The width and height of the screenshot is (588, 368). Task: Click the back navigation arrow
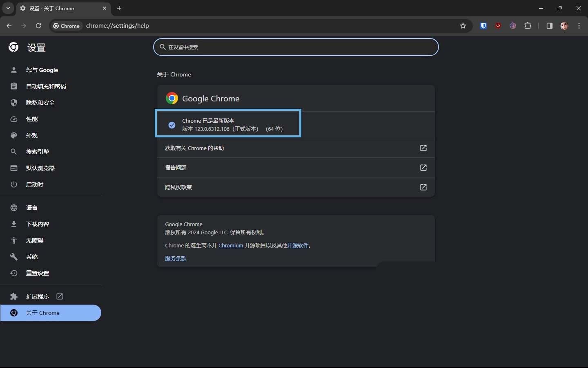9,26
